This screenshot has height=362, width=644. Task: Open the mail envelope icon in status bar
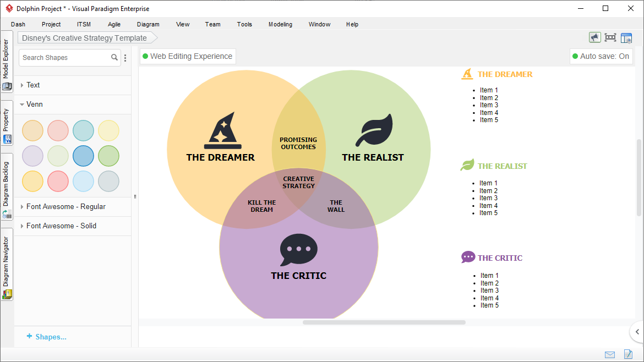610,355
